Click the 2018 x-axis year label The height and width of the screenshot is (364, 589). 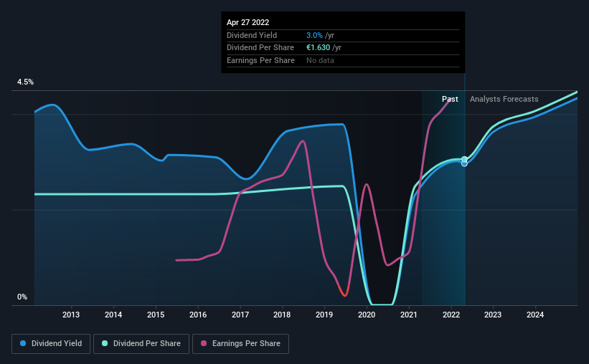(x=282, y=315)
